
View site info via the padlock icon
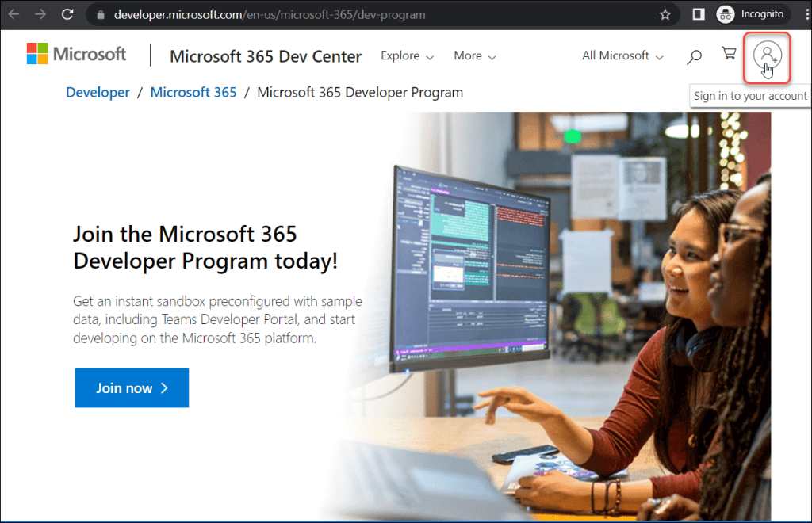101,14
